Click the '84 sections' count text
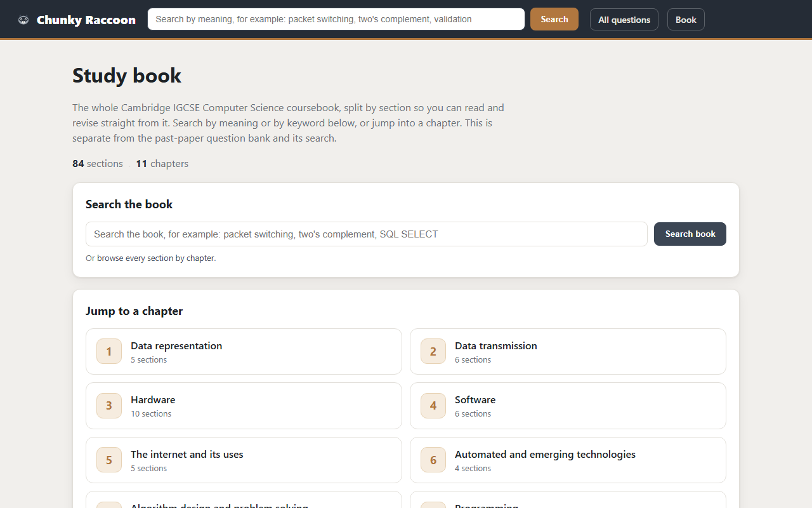Image resolution: width=812 pixels, height=508 pixels. (98, 163)
